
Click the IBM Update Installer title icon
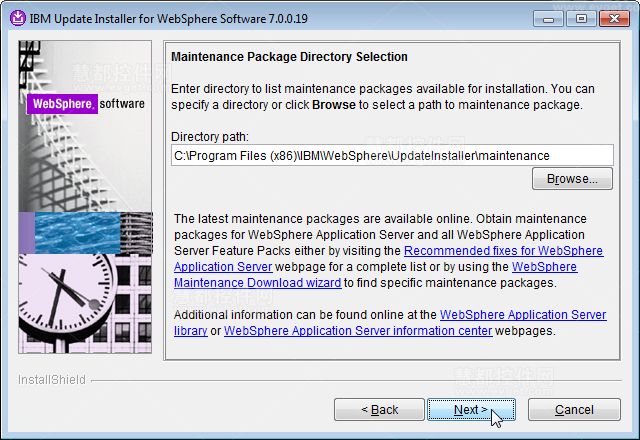coord(18,18)
